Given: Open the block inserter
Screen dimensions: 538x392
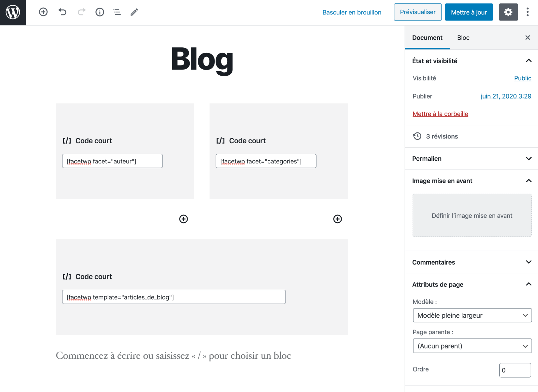Looking at the screenshot, I should click(x=43, y=12).
